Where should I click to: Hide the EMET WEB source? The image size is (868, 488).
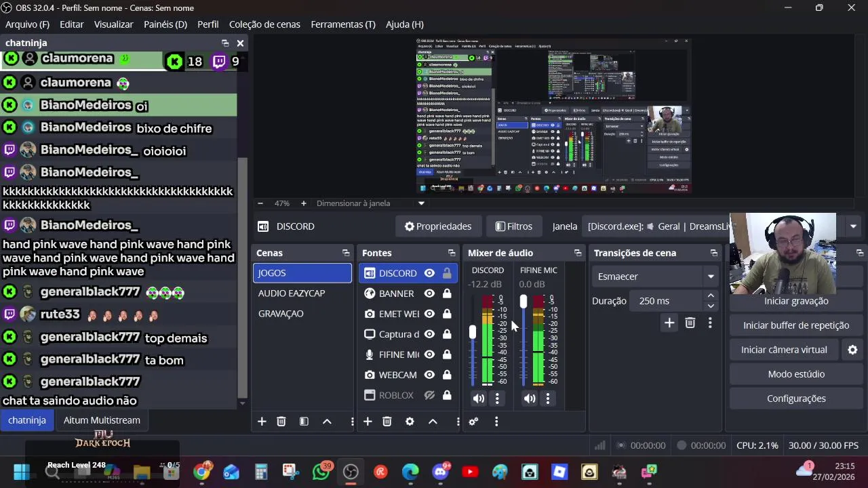tap(429, 314)
